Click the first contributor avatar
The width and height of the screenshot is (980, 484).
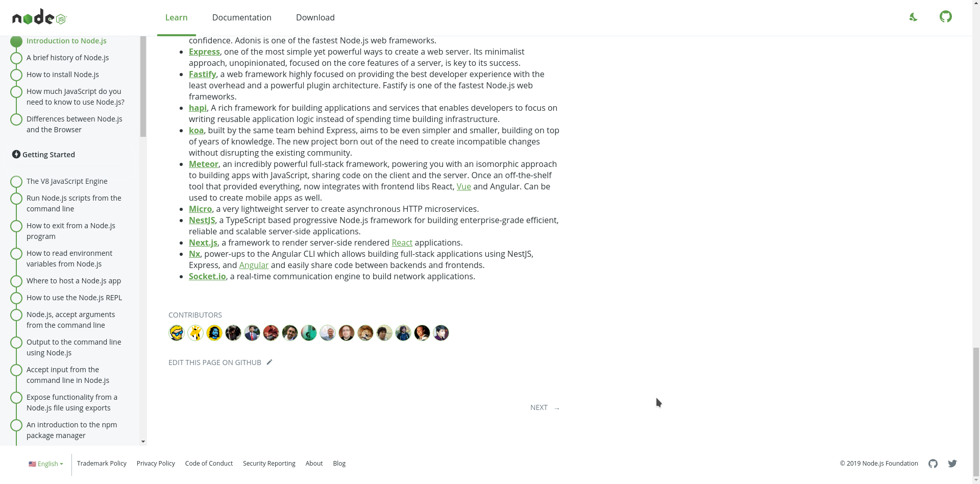176,332
